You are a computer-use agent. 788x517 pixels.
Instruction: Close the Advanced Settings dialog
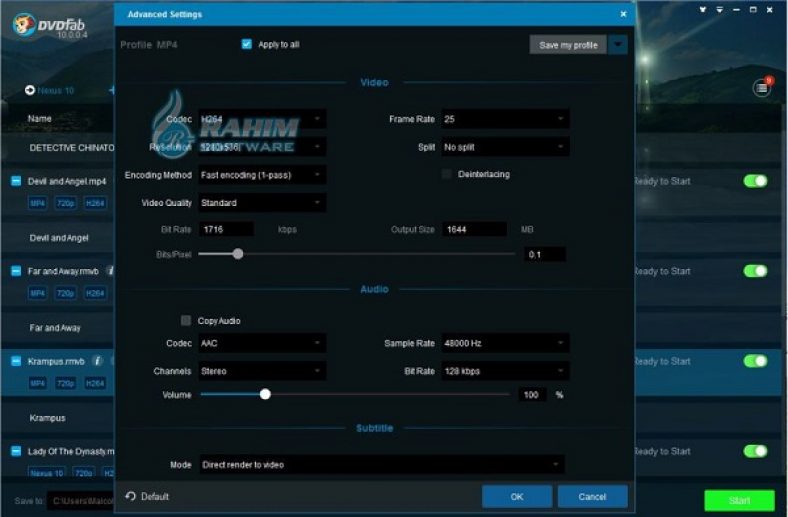click(624, 15)
